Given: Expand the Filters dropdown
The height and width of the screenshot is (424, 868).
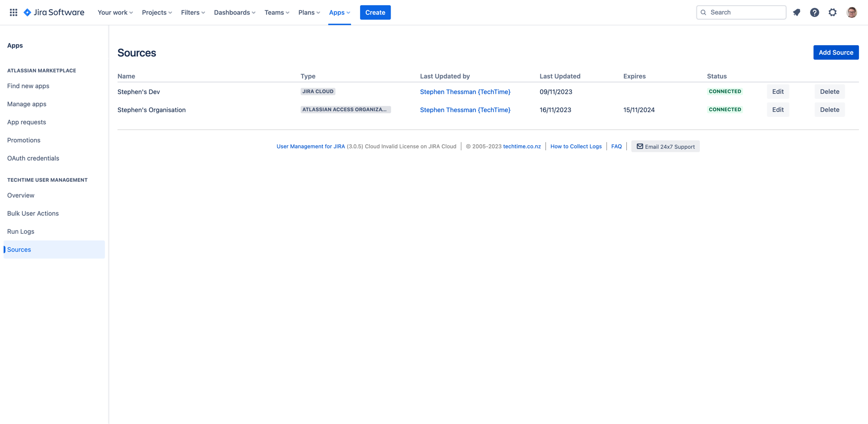Looking at the screenshot, I should [x=193, y=12].
